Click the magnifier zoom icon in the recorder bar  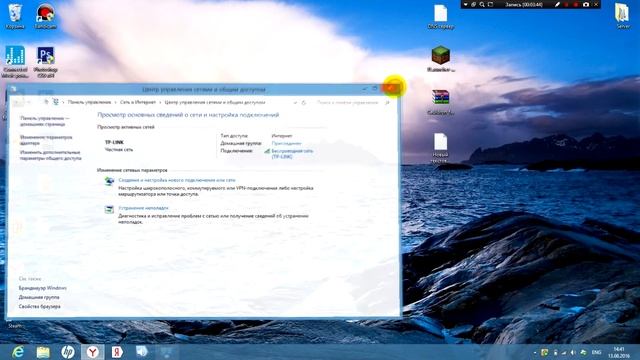click(x=482, y=4)
